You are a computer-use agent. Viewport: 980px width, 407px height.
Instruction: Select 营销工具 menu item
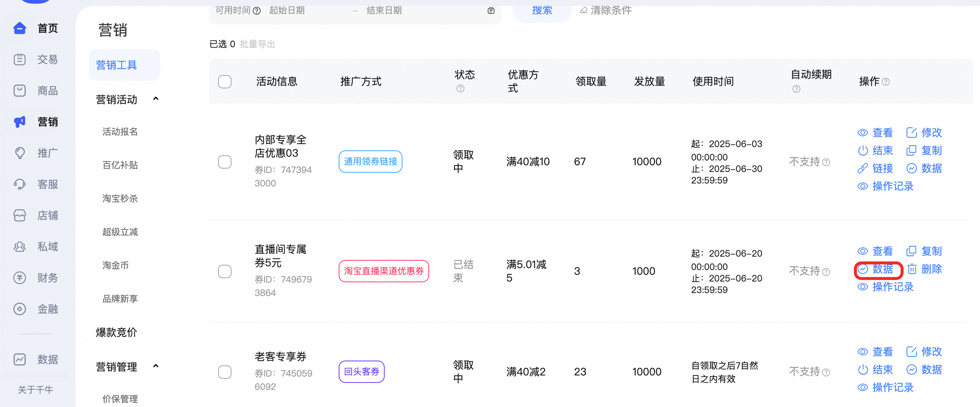[124, 65]
